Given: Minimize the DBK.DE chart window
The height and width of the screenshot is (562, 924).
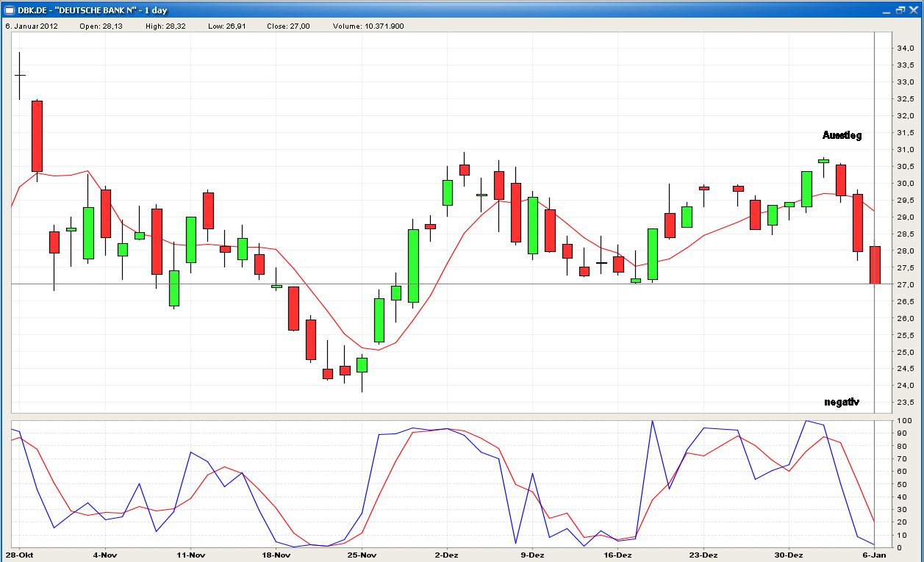Looking at the screenshot, I should [x=888, y=10].
